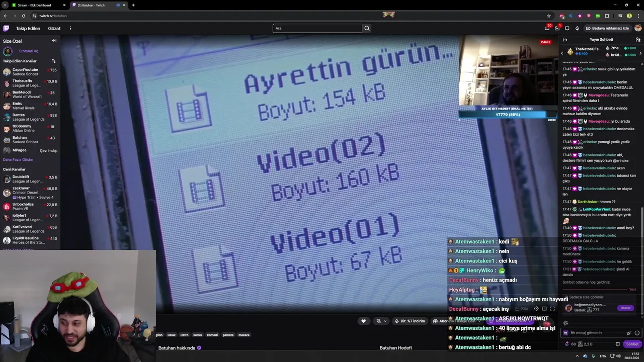Open the chat community users icon
The image size is (644, 362).
638,39
